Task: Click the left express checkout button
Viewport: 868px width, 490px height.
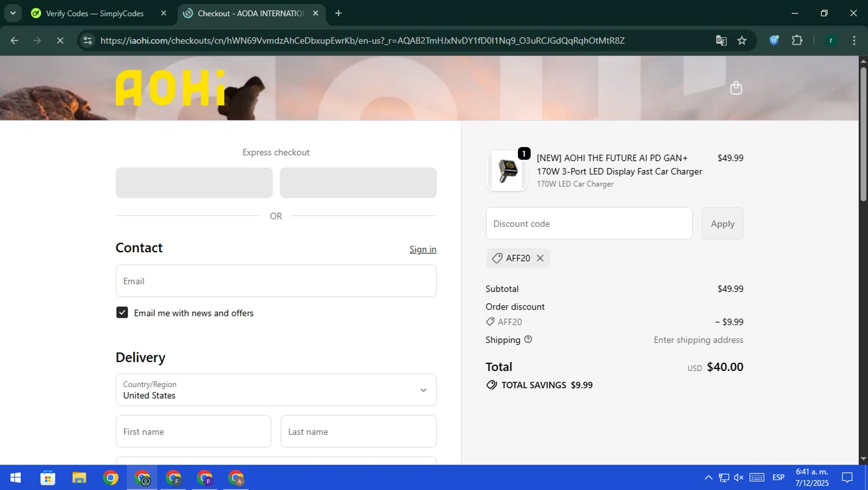Action: 194,183
